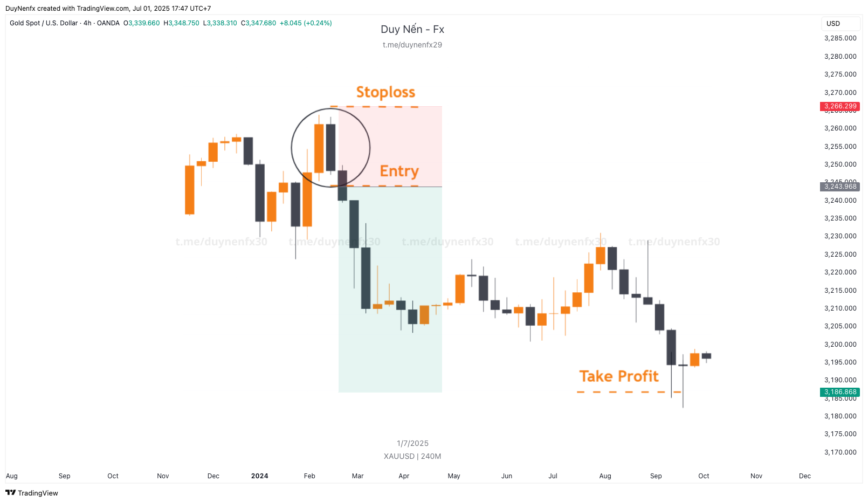Open the USD currency selector

pos(833,23)
